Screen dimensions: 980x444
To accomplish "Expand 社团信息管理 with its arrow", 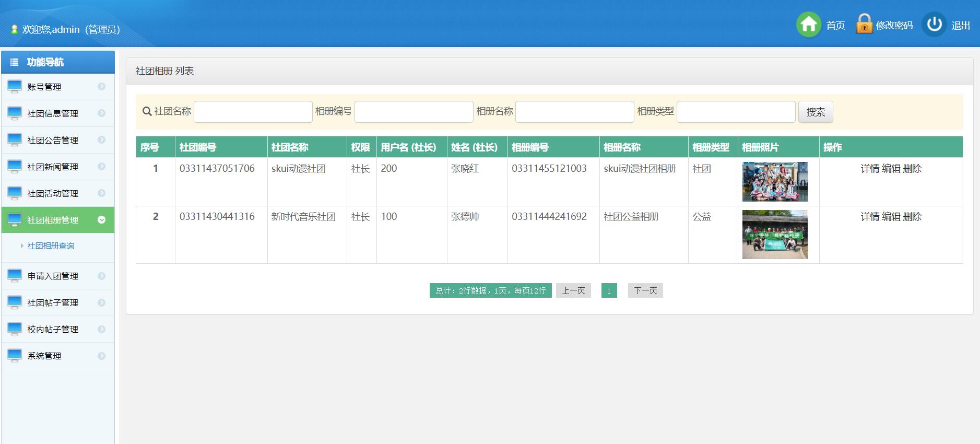I will (102, 113).
